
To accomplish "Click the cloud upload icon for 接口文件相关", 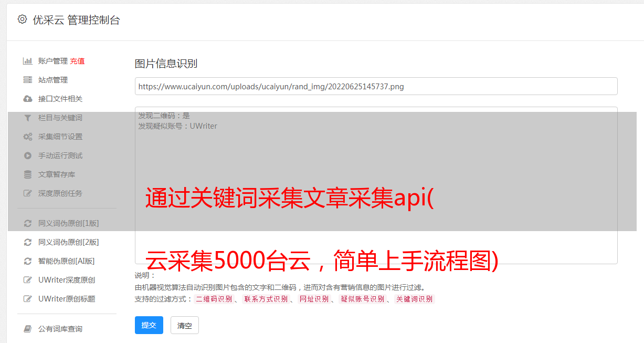I will tap(28, 99).
